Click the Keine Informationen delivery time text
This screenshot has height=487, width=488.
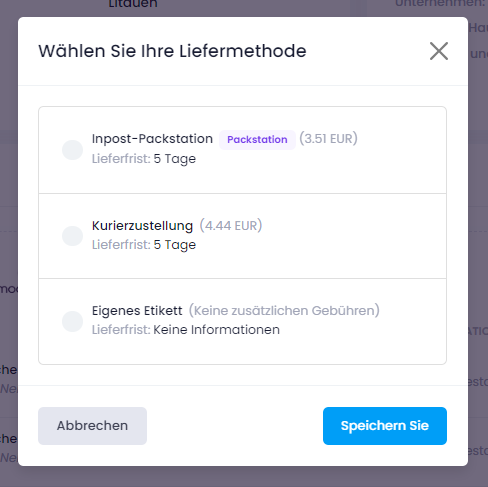[216, 330]
